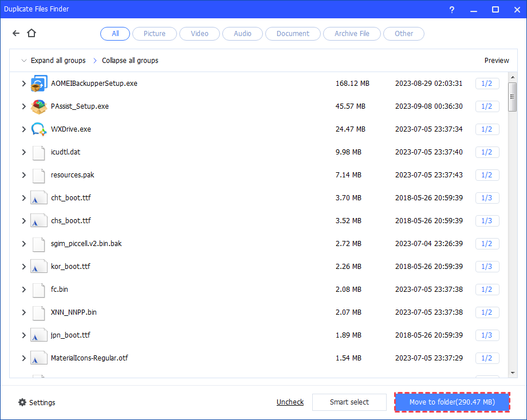Screen dimensions: 527x420
Task: Open the Document category tab
Action: (293, 33)
